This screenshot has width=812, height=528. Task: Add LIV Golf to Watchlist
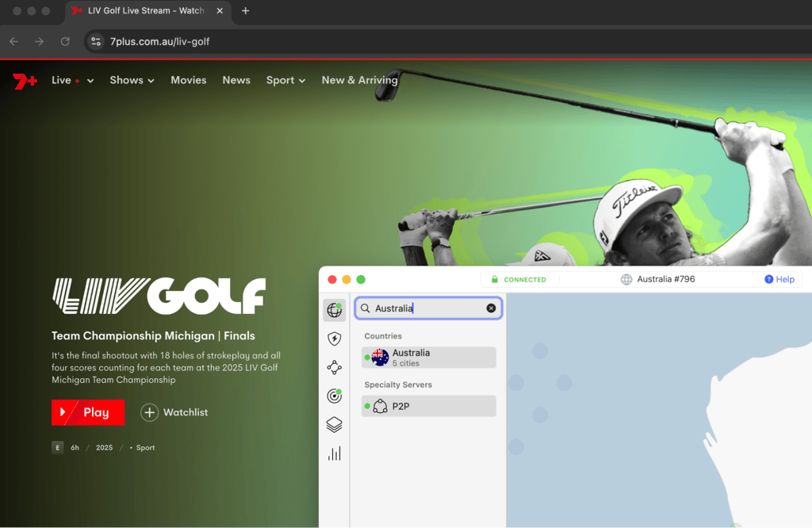[x=174, y=412]
